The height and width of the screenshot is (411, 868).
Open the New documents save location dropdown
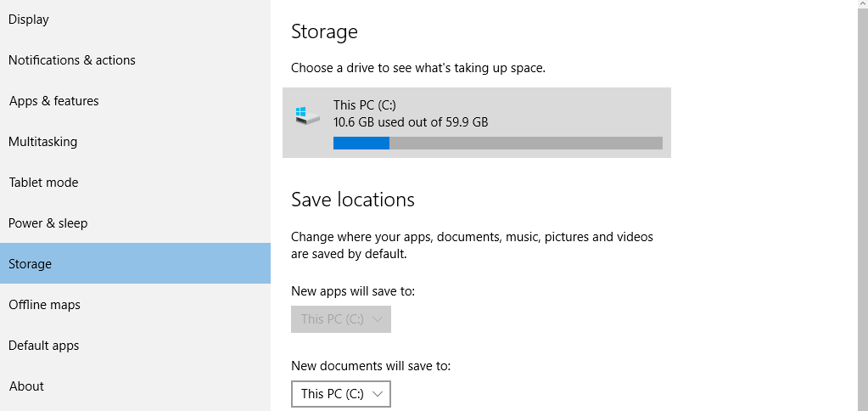(340, 394)
